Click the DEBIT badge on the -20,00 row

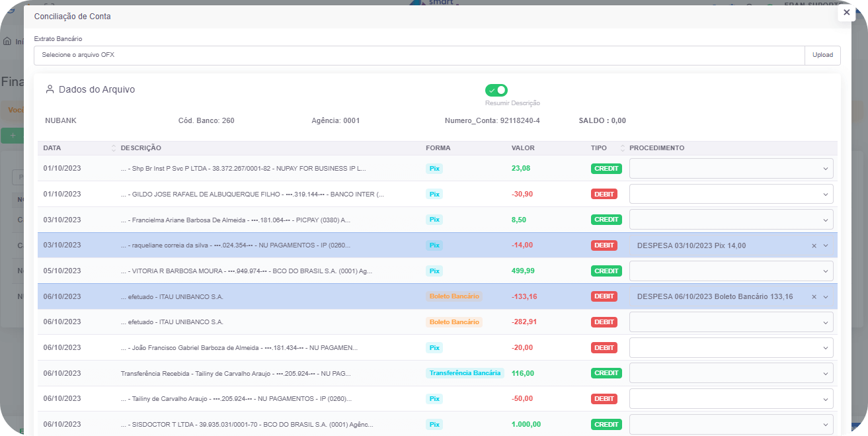pos(604,348)
